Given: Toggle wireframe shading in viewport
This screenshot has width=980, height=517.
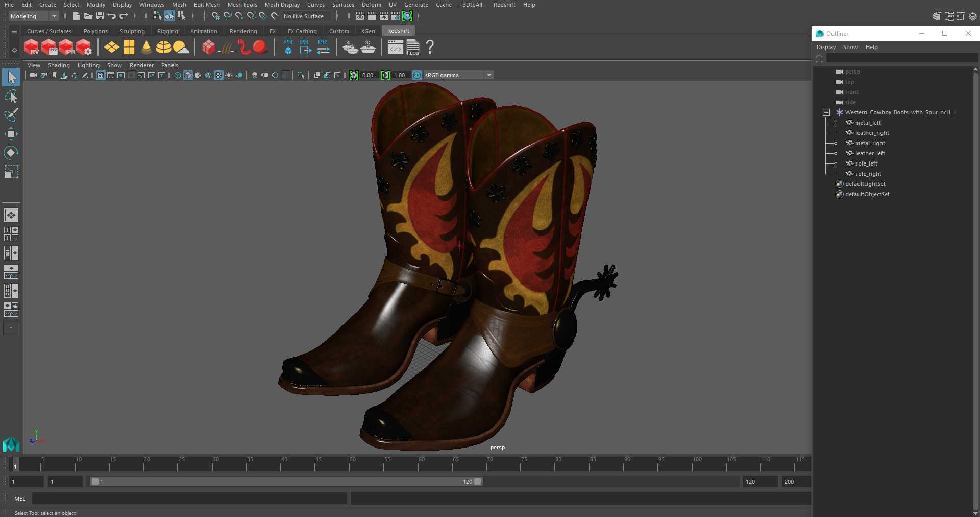Looking at the screenshot, I should [x=178, y=75].
